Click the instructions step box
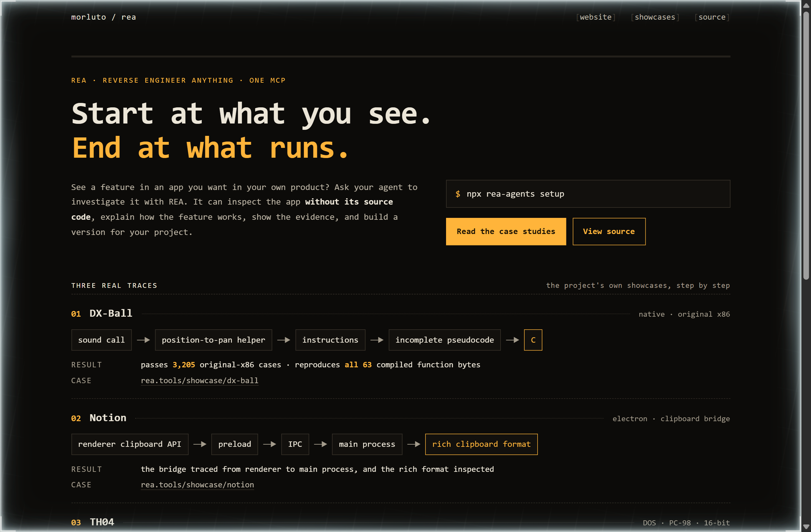Screen dimensions: 811x532 click(x=330, y=340)
